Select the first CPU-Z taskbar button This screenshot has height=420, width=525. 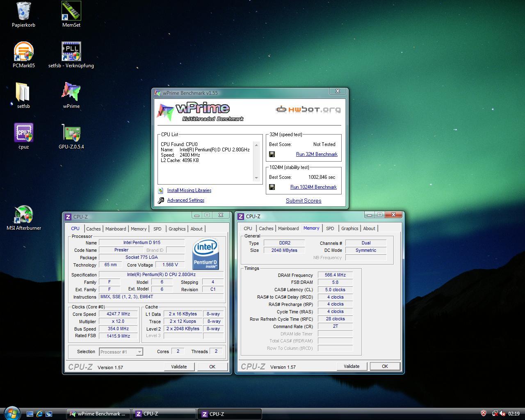click(164, 414)
